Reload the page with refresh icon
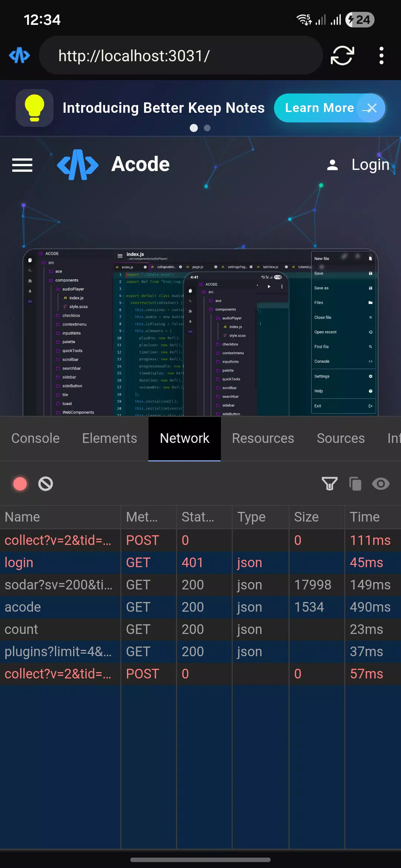The image size is (401, 868). click(342, 56)
